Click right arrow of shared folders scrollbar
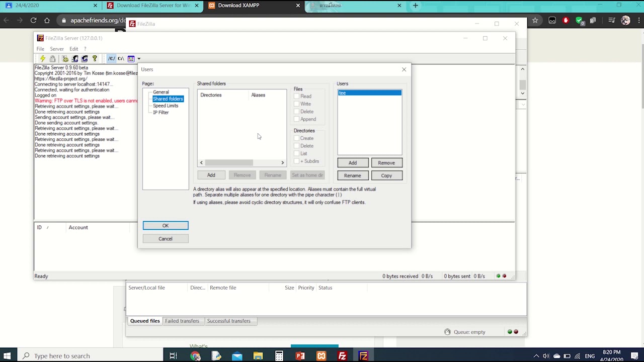 coord(283,163)
